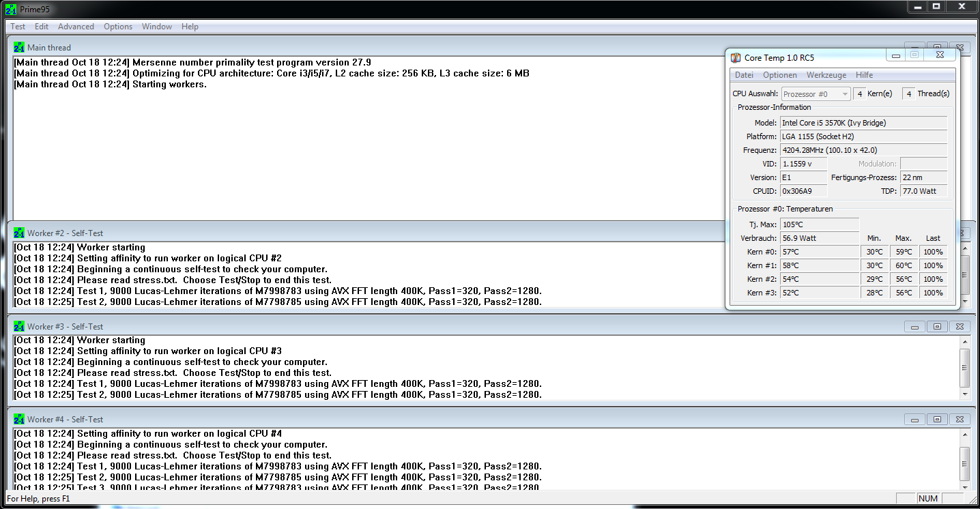
Task: Open the CPU Auswahl Prozessor #0 dropdown
Action: point(816,94)
